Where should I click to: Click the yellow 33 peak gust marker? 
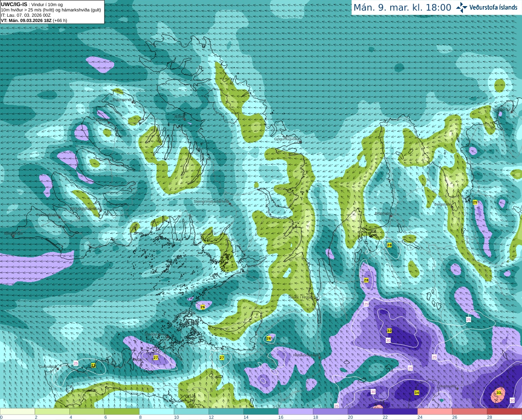click(x=499, y=393)
